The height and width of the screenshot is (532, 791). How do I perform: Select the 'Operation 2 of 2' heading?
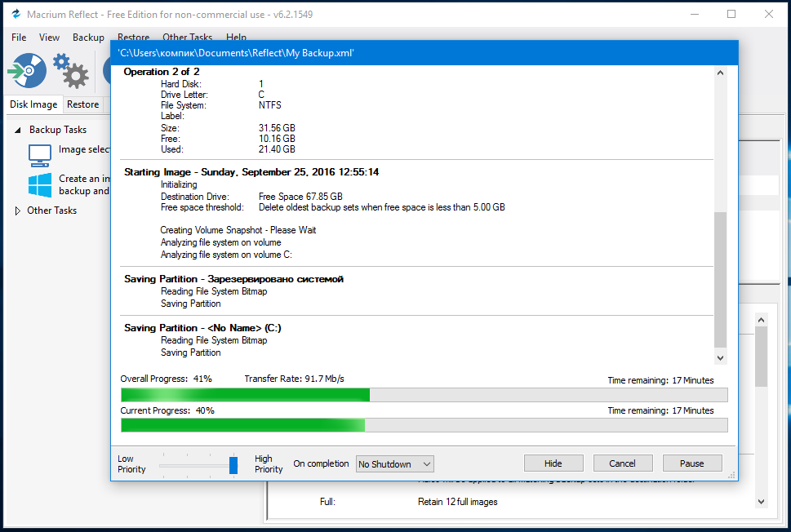[x=162, y=72]
